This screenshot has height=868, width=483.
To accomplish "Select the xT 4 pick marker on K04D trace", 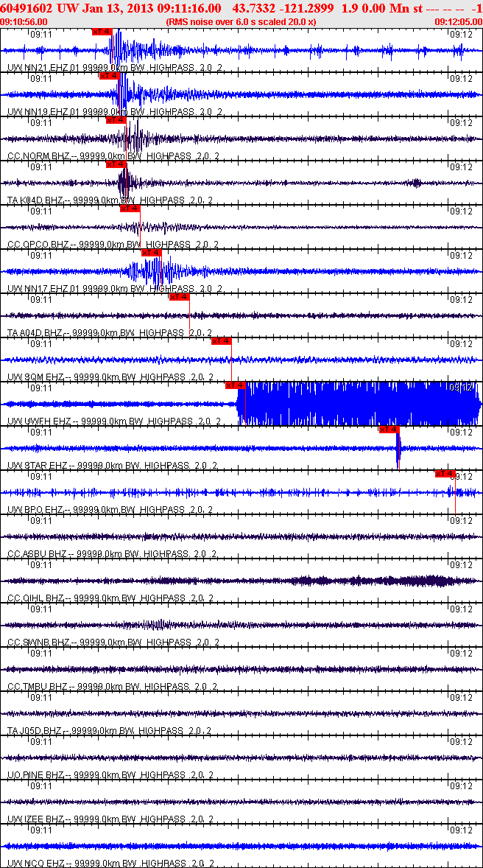I will [116, 164].
